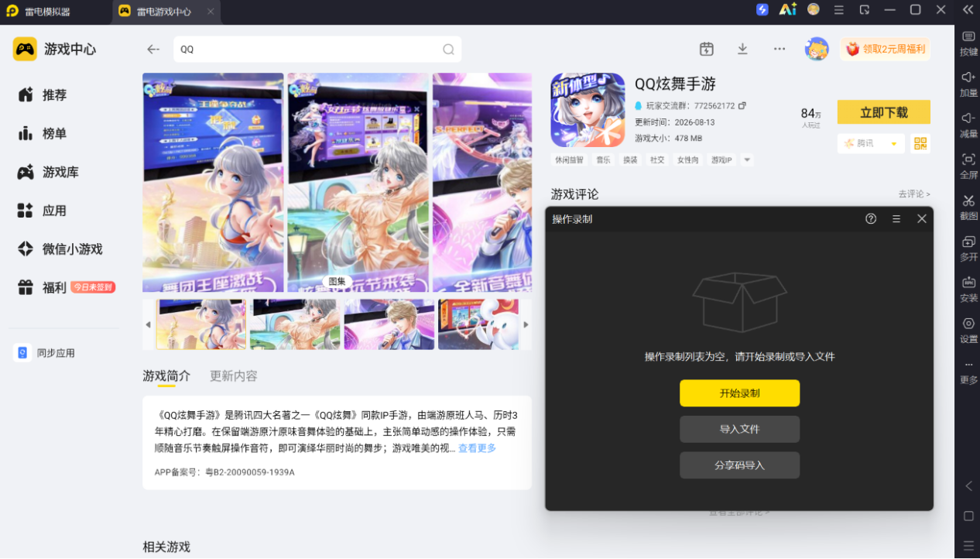Image resolution: width=980 pixels, height=559 pixels.
Task: Click the 音乐 tag
Action: [x=603, y=160]
